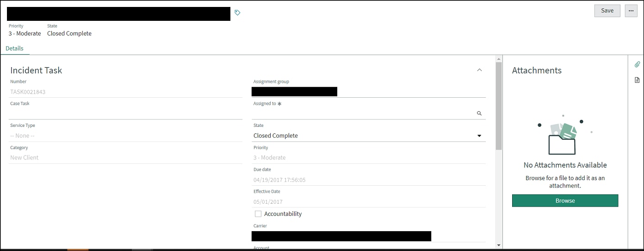
Task: Click the Save button
Action: pyautogui.click(x=607, y=11)
